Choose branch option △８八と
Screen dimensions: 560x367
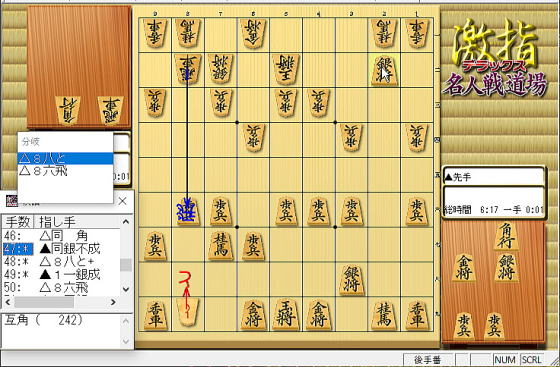pyautogui.click(x=65, y=158)
